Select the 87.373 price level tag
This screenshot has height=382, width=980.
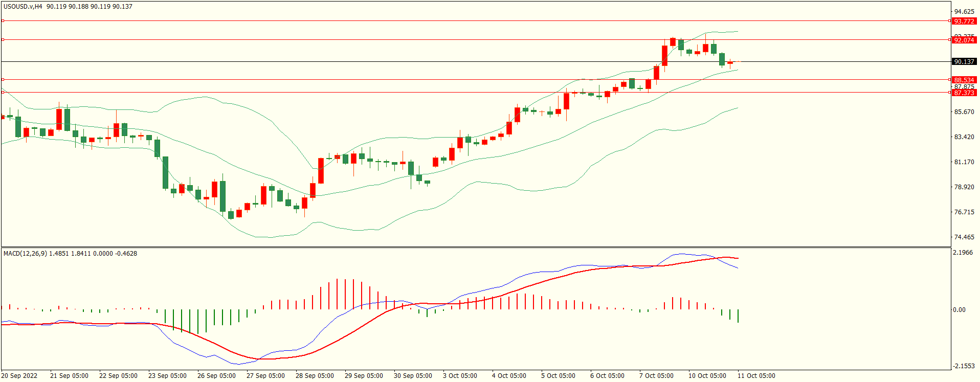[x=964, y=93]
